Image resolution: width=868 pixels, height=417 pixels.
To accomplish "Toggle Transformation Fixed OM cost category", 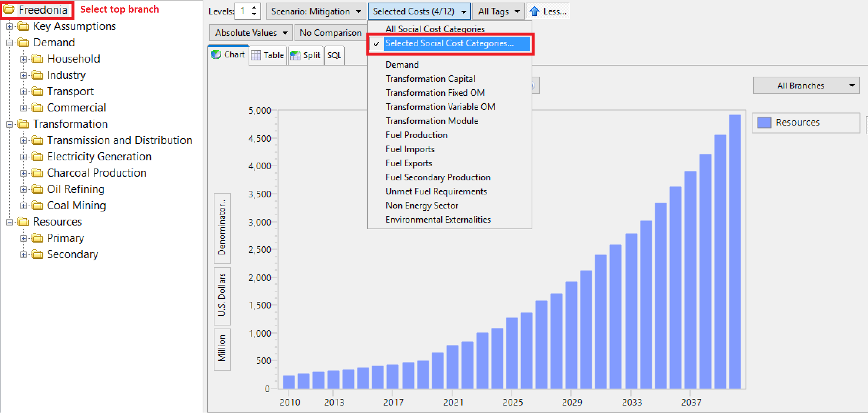I will point(450,93).
